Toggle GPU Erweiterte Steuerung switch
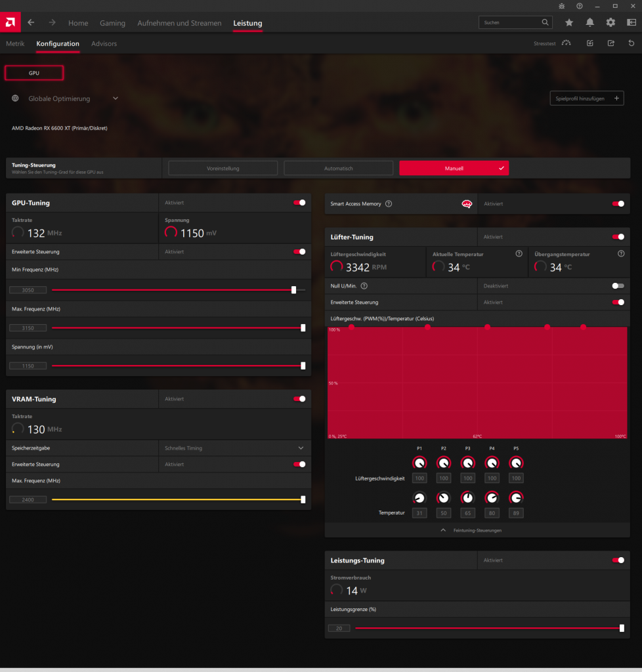 (299, 251)
